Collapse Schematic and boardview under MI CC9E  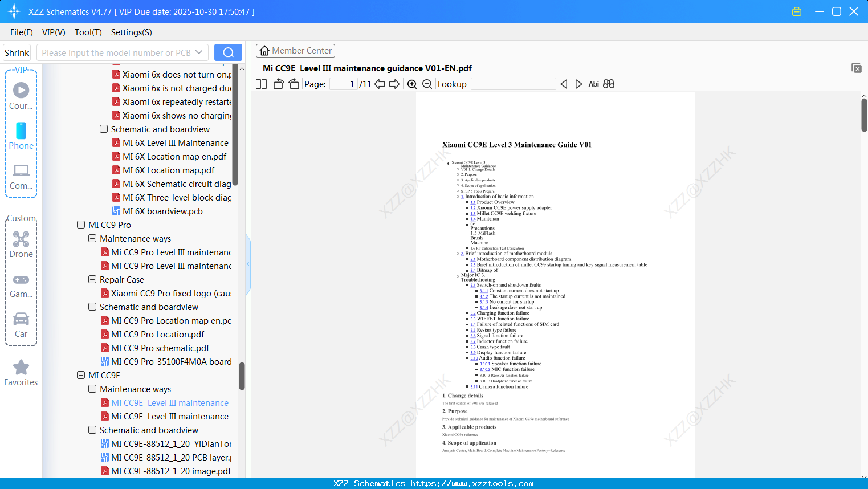click(x=92, y=430)
